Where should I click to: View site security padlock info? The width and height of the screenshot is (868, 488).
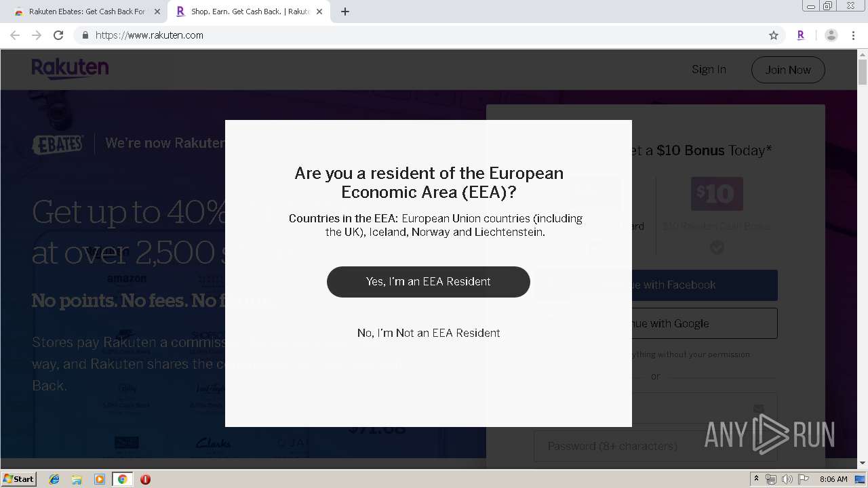click(85, 35)
